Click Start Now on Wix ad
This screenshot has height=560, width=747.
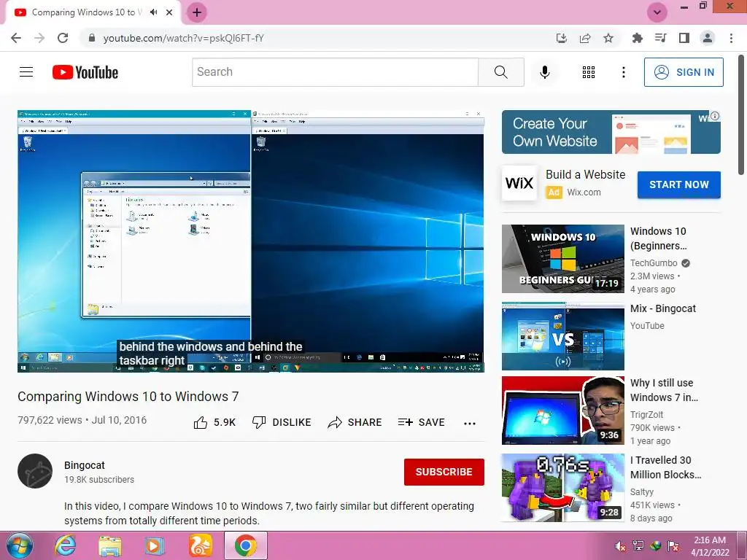coord(679,184)
